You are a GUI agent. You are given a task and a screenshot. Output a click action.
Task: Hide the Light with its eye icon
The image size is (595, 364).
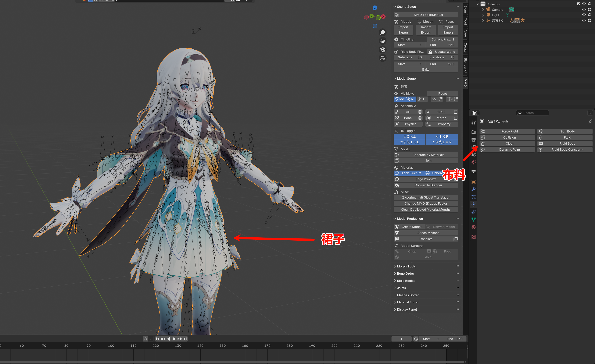[584, 15]
